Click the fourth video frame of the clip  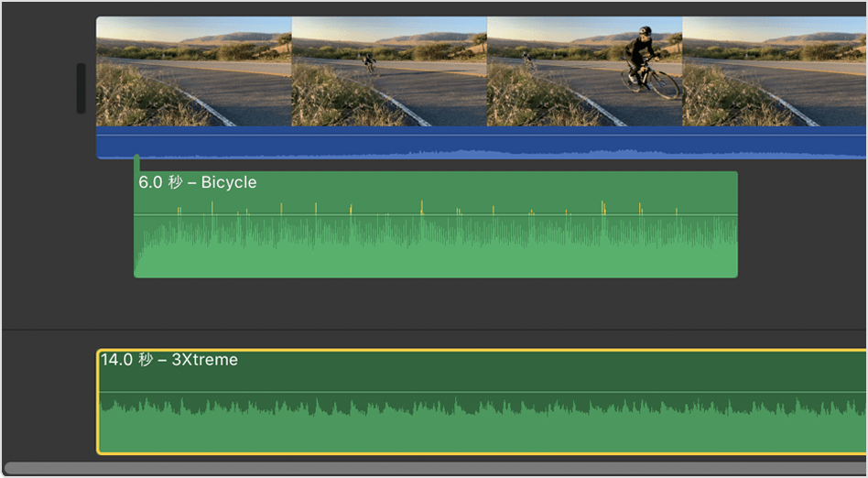pos(775,71)
